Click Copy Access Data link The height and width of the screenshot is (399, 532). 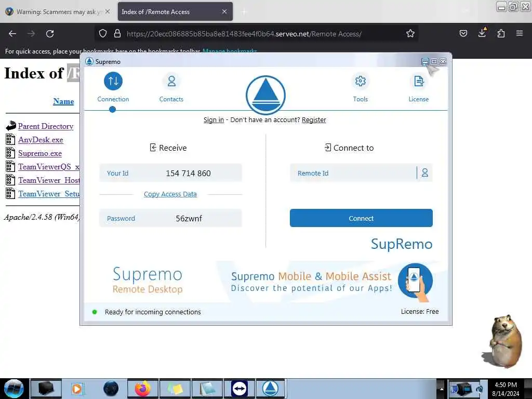(x=170, y=194)
